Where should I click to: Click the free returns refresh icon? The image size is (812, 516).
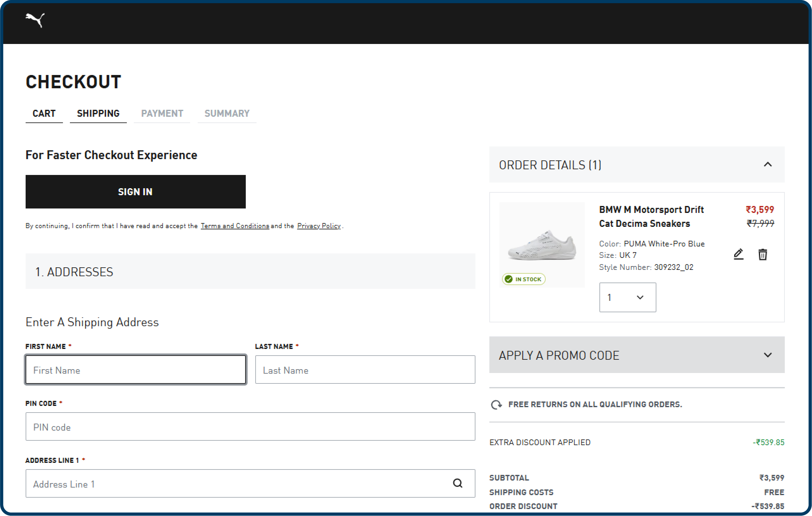pos(496,404)
